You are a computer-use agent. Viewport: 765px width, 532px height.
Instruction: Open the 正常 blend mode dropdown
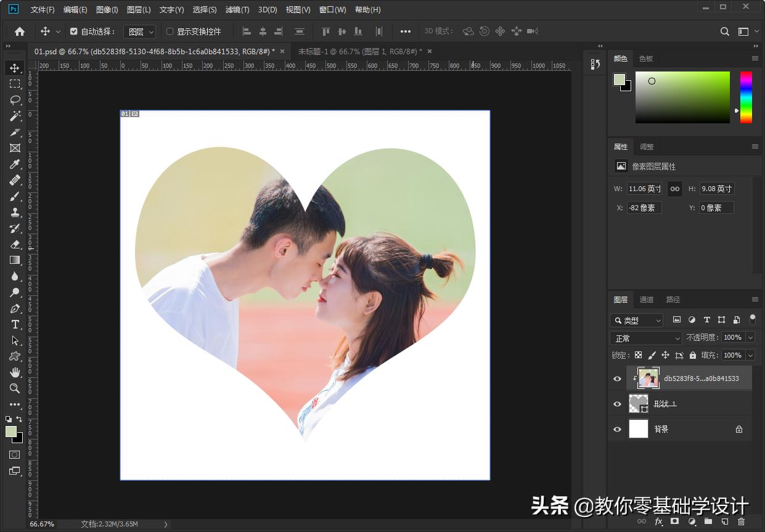click(x=645, y=338)
